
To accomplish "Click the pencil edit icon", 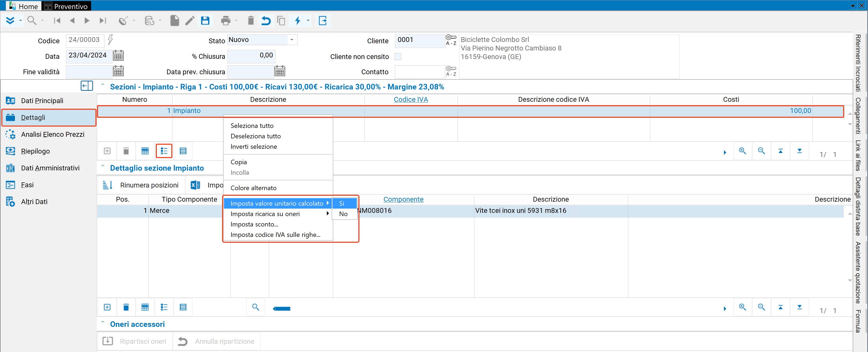I will point(190,21).
